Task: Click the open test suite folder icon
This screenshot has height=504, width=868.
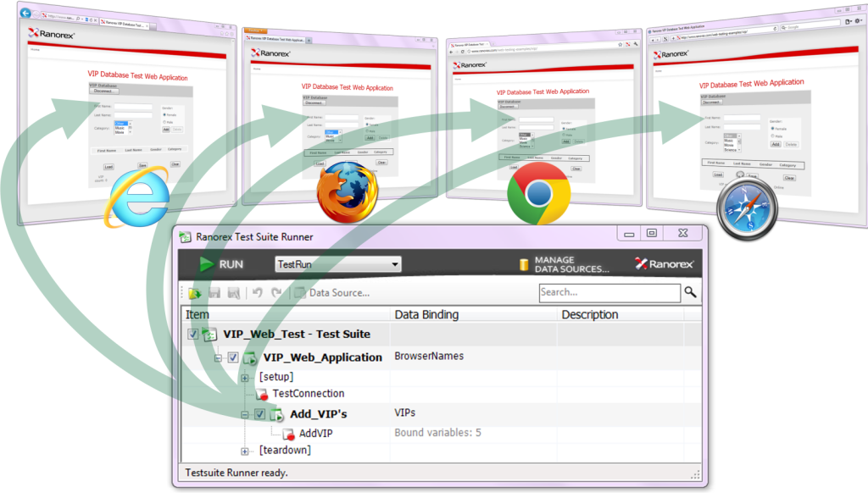Action: pos(195,293)
